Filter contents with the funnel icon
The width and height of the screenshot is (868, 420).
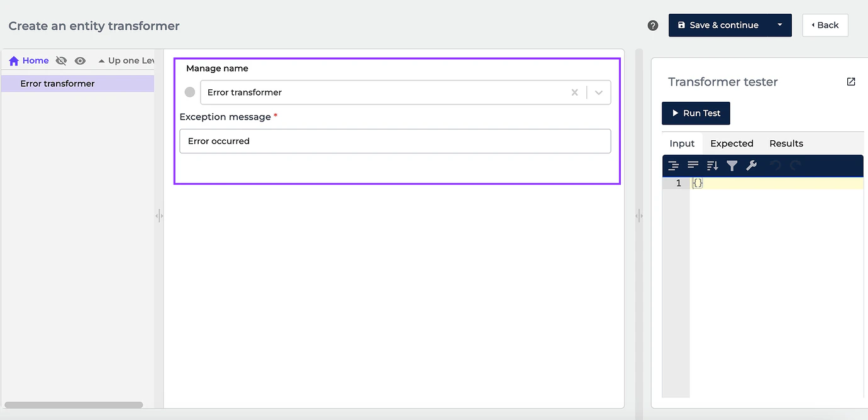point(732,166)
